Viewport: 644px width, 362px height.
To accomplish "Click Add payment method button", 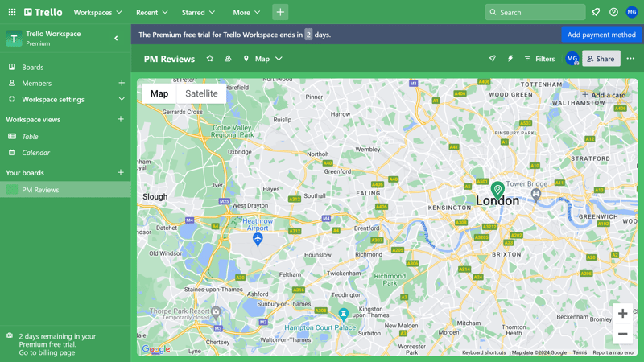I will (x=601, y=35).
